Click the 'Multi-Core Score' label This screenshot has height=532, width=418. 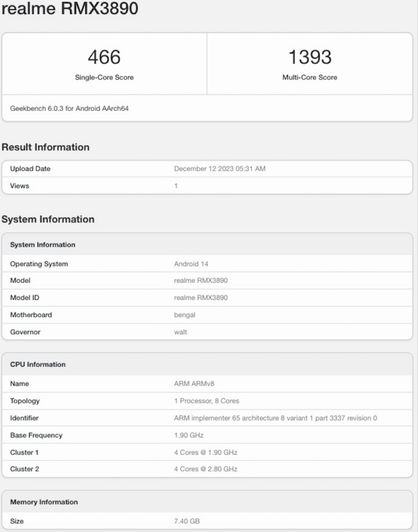(310, 77)
